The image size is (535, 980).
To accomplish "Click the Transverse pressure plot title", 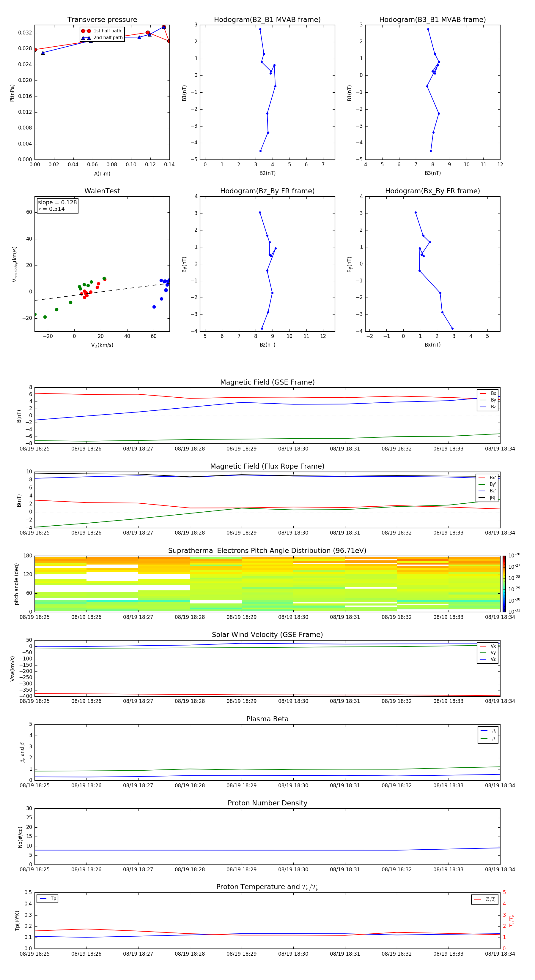I will pos(102,20).
